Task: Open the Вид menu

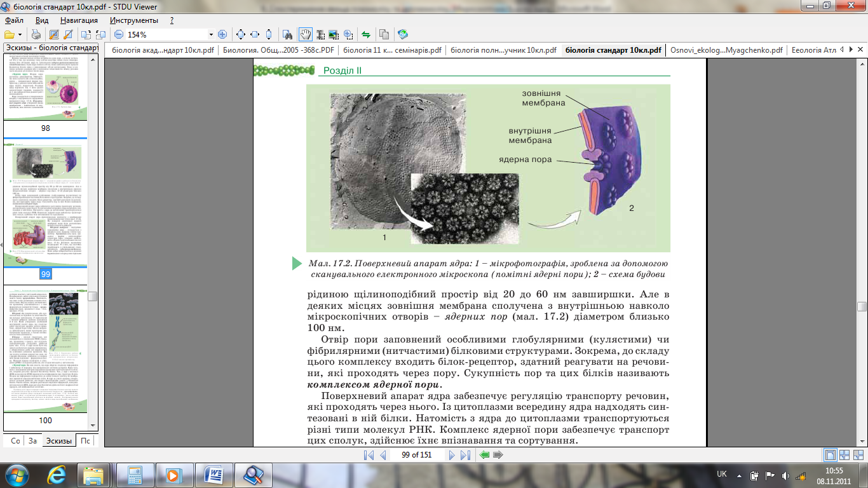Action: point(42,20)
